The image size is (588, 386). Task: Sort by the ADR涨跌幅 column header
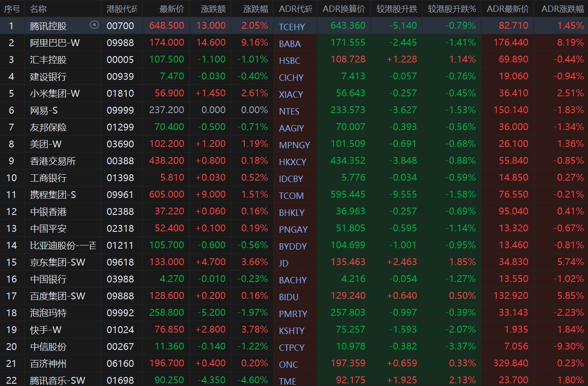[x=562, y=9]
